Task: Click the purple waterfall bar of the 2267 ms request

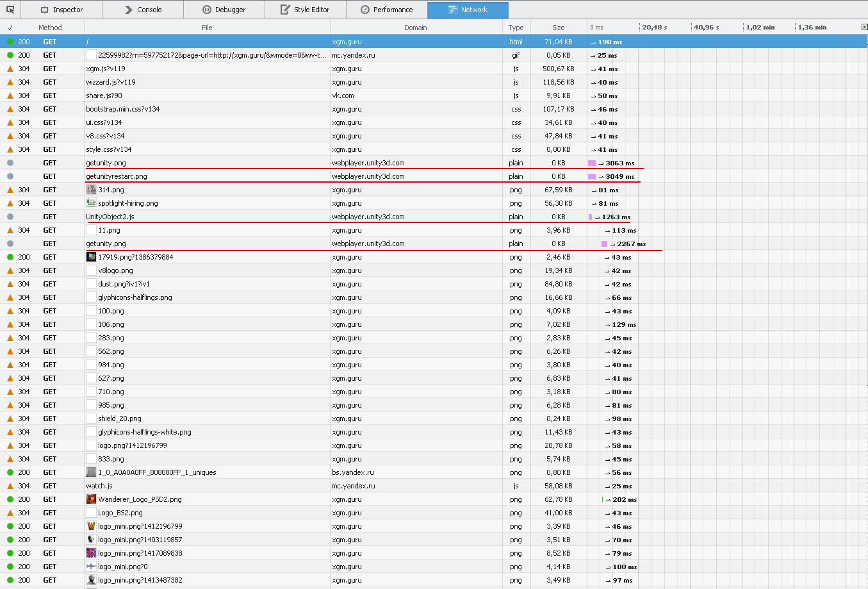Action: coord(604,244)
